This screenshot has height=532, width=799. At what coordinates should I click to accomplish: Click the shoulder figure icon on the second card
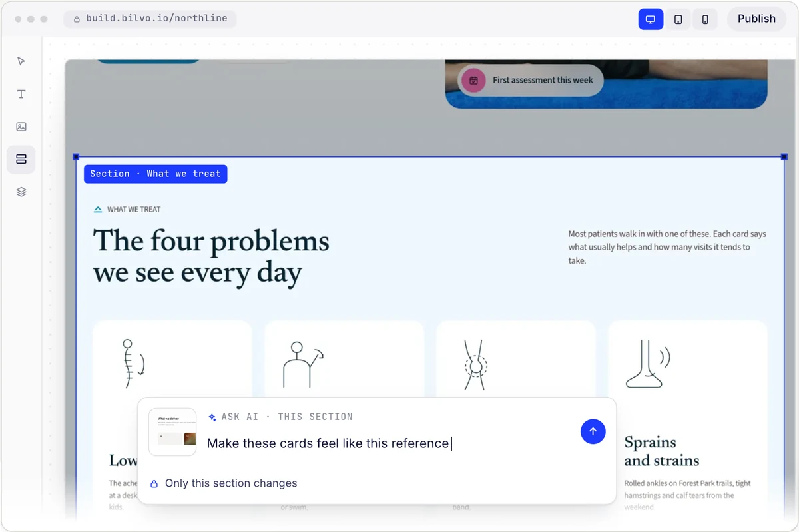click(x=303, y=364)
